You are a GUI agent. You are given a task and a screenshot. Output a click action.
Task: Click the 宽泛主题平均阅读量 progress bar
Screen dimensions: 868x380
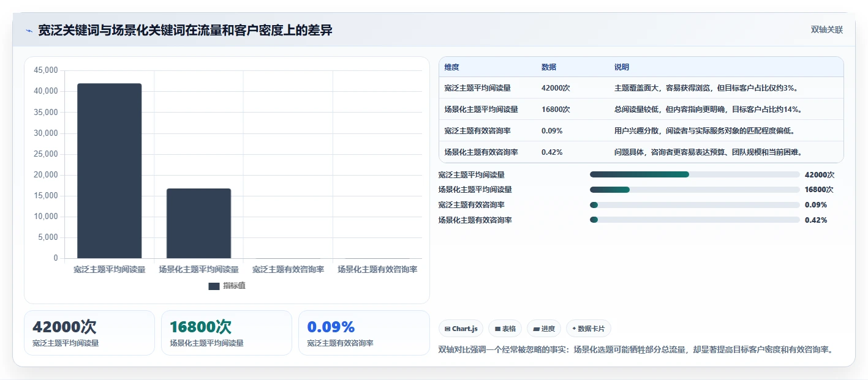pyautogui.click(x=695, y=174)
